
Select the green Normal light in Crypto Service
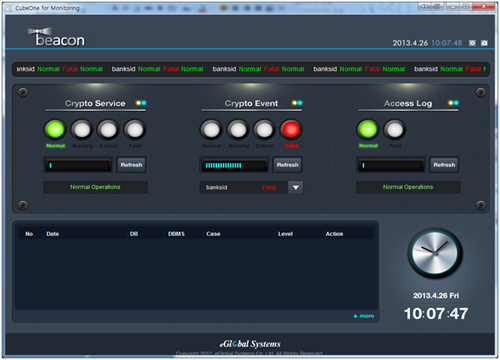click(x=55, y=130)
